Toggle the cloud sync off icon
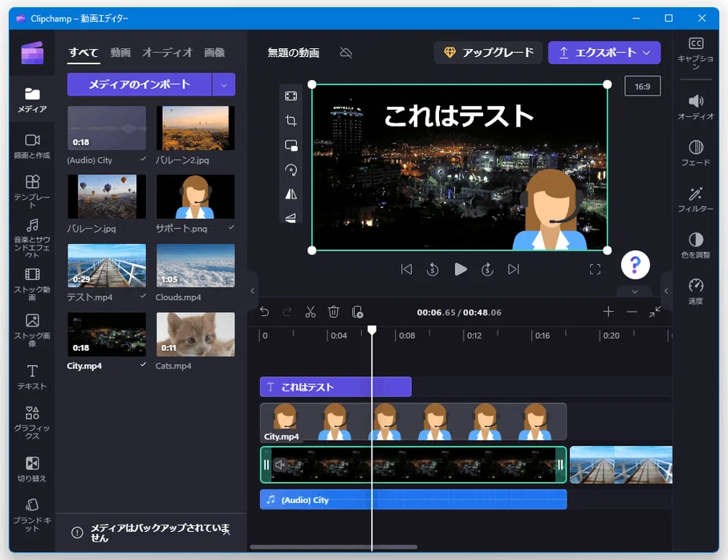This screenshot has height=560, width=728. coord(346,52)
